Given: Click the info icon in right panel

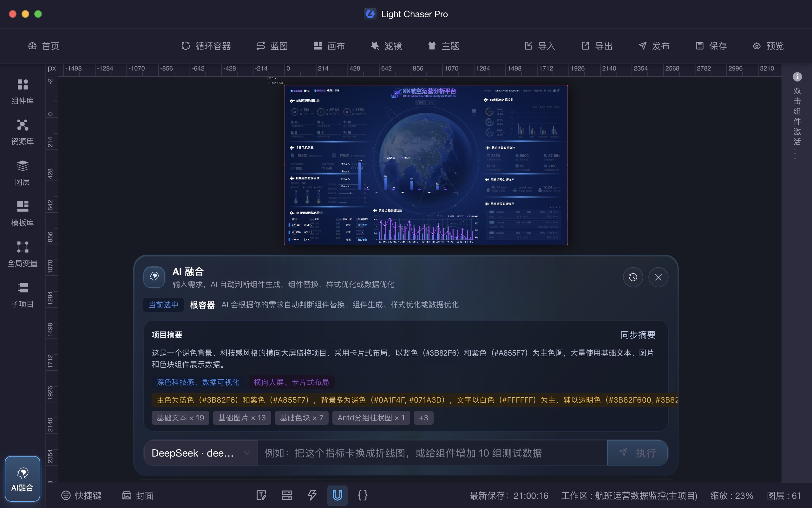Looking at the screenshot, I should [x=797, y=77].
